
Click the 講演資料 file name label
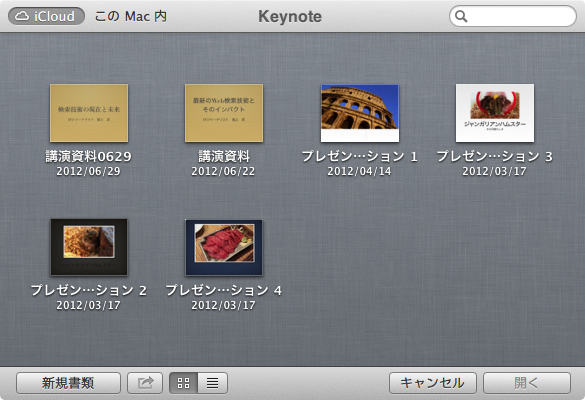224,156
